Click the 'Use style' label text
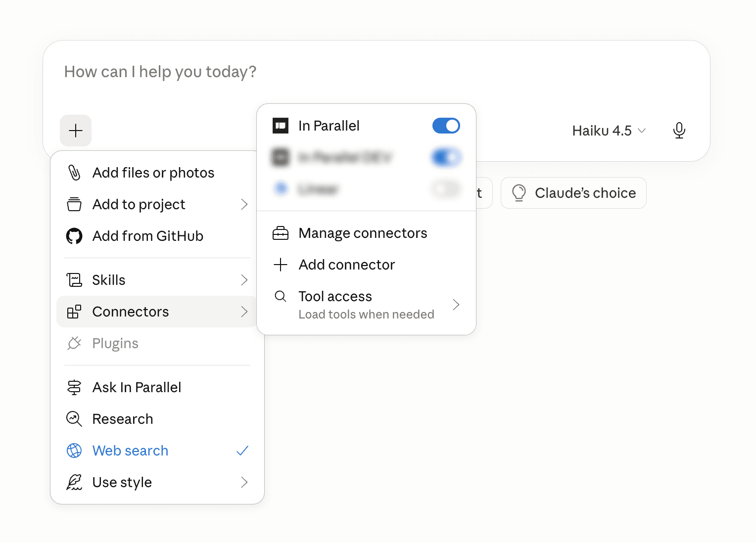Screen dimensions: 756x543 coord(122,482)
